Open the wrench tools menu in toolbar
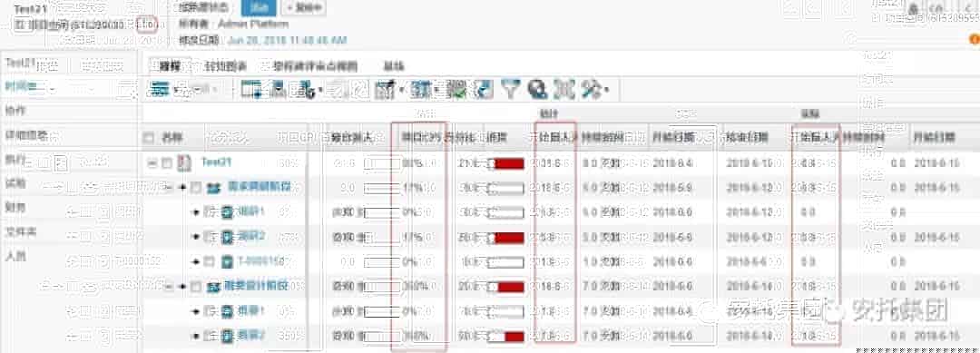This screenshot has height=353, width=980. [592, 89]
